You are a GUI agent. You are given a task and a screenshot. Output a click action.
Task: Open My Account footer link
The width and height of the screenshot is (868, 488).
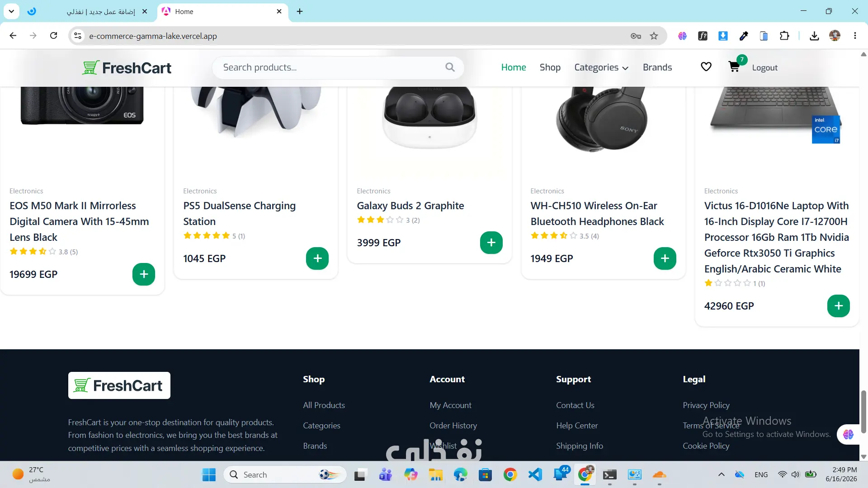(451, 405)
